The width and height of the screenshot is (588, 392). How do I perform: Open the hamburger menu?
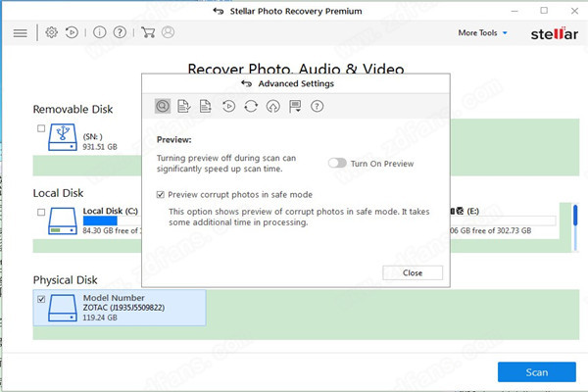tap(20, 32)
